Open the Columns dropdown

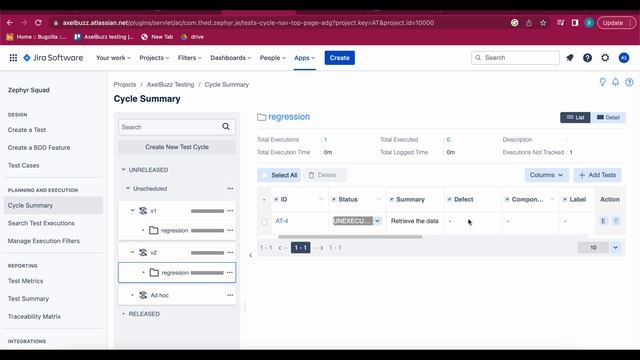[547, 175]
